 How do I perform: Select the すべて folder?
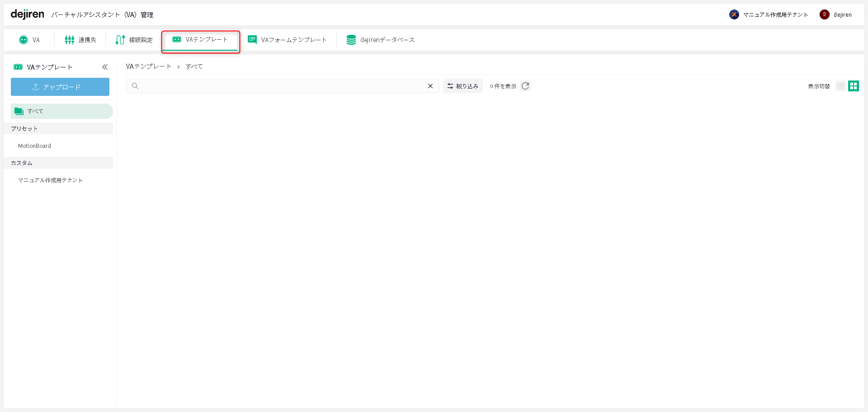click(x=61, y=111)
